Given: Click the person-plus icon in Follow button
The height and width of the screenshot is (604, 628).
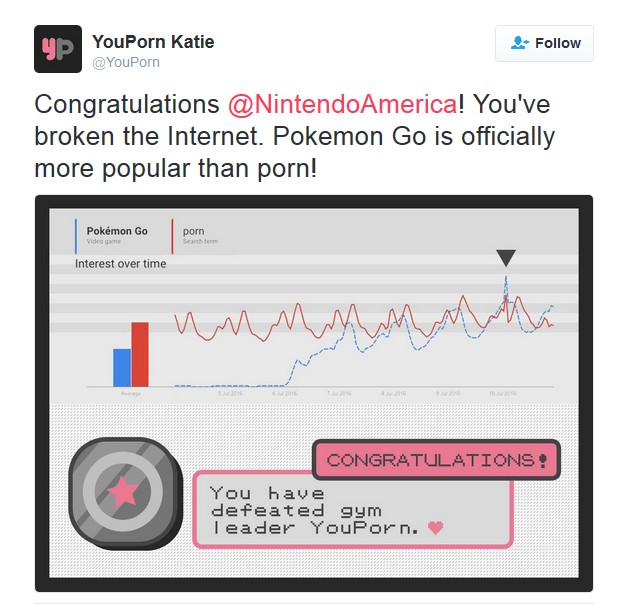Looking at the screenshot, I should point(519,43).
